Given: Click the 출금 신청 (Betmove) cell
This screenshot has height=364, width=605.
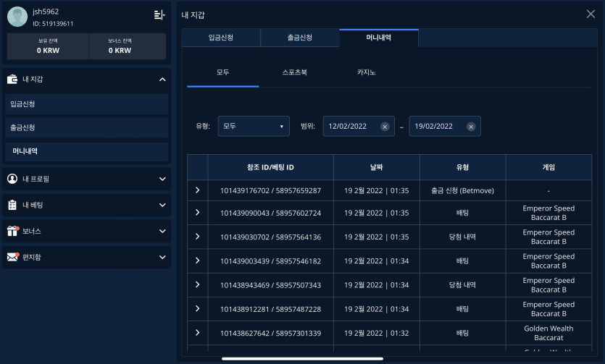Looking at the screenshot, I should [462, 190].
